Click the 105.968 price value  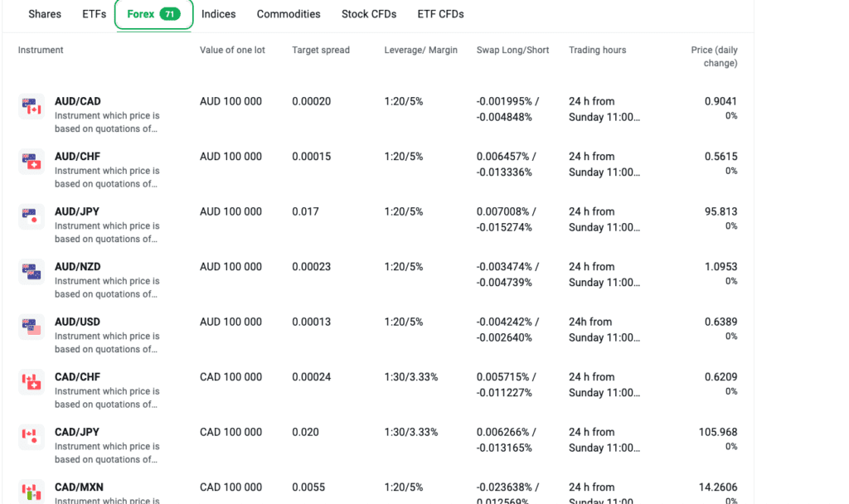coord(718,433)
